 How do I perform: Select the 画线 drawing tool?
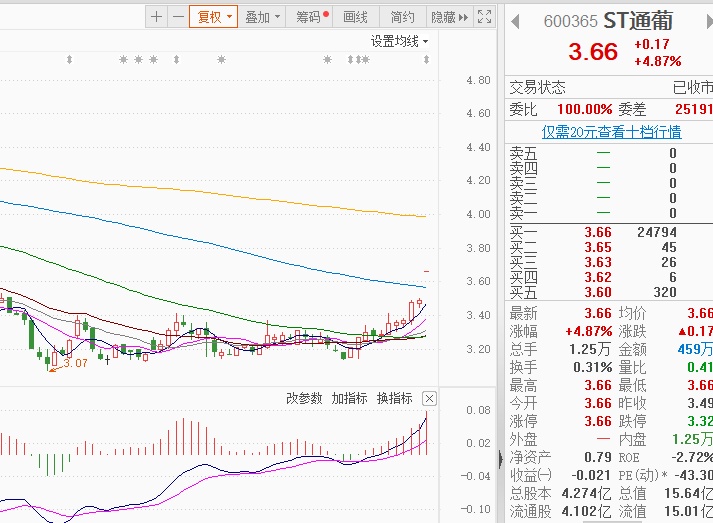point(356,17)
